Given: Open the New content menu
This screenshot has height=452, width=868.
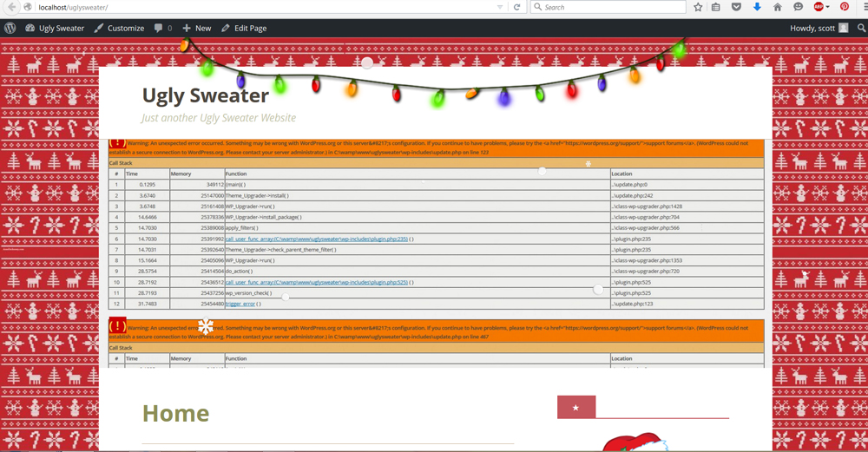Looking at the screenshot, I should coord(197,28).
